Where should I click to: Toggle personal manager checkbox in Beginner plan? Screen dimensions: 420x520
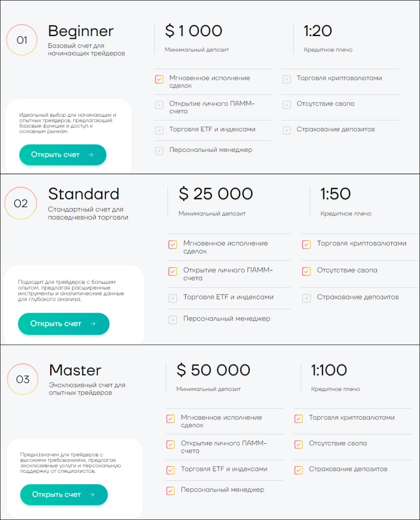[159, 151]
